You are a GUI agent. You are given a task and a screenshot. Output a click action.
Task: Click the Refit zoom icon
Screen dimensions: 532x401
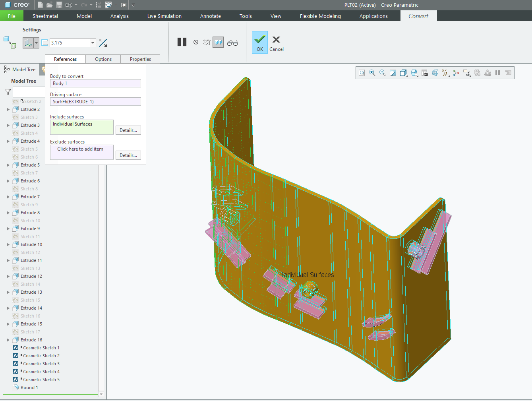click(x=362, y=73)
